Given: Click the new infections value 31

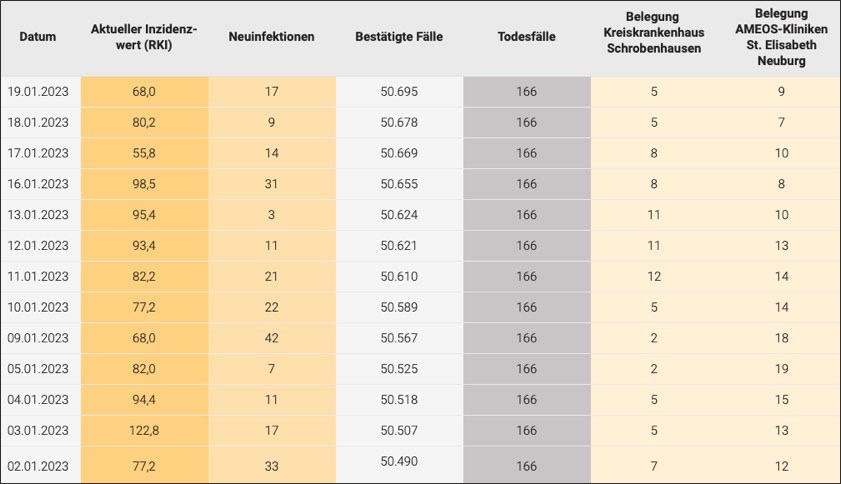Looking at the screenshot, I should coord(271,185).
